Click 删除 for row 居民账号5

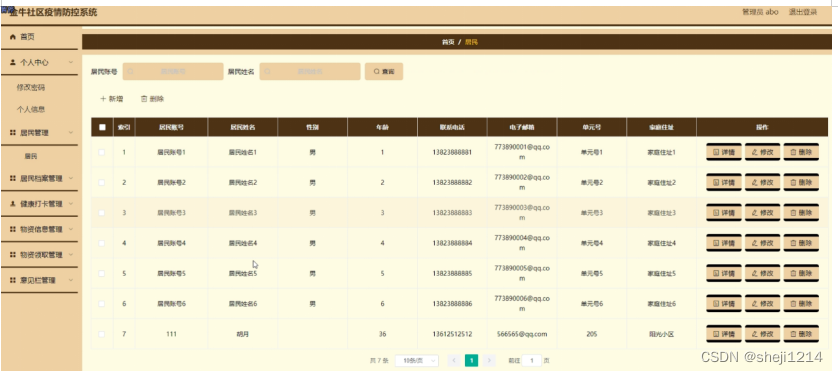tap(801, 274)
